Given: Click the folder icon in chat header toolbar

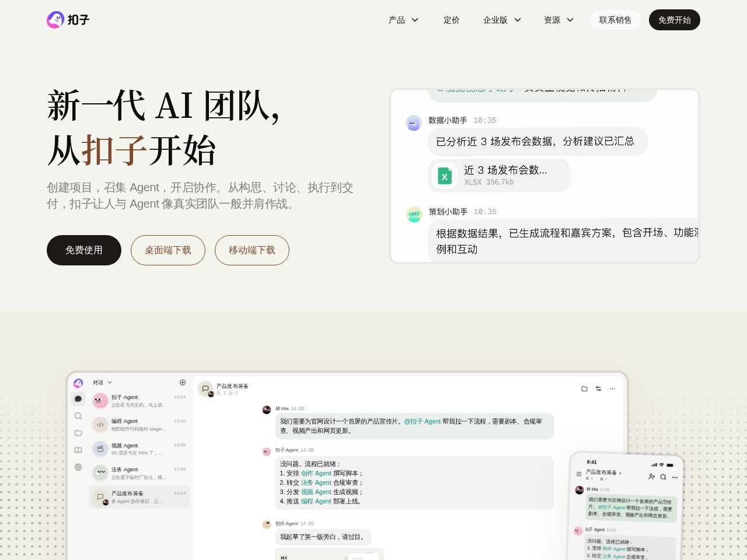Looking at the screenshot, I should click(x=584, y=388).
